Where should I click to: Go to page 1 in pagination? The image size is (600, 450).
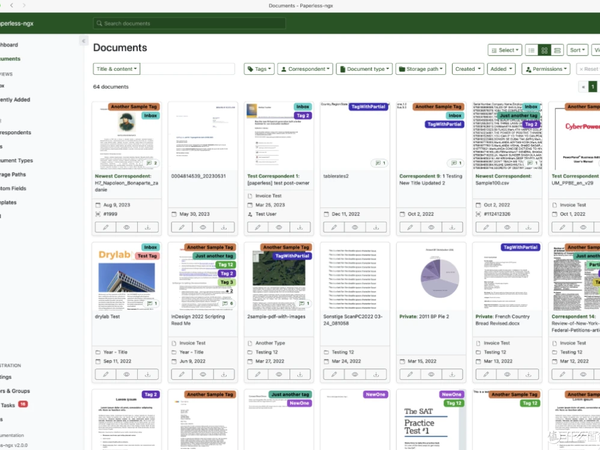(x=592, y=87)
